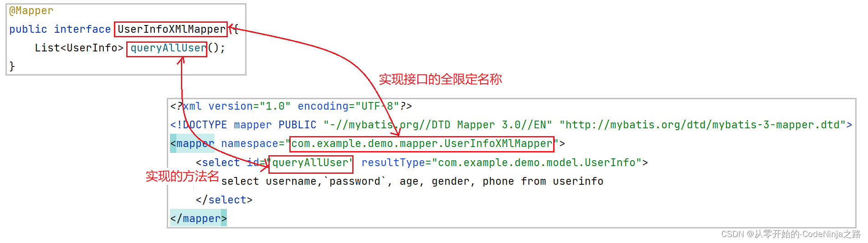Click the queryAllUser method in the interface
This screenshot has height=243, width=868.
click(168, 48)
